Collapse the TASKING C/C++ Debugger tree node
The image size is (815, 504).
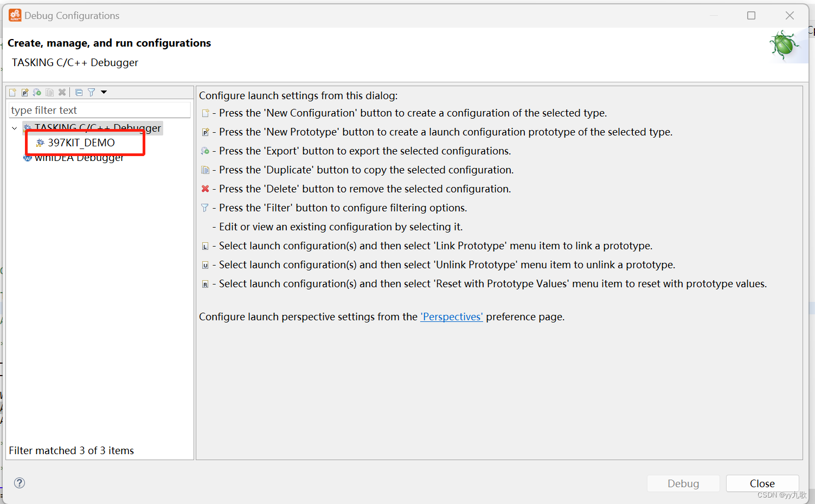click(15, 128)
